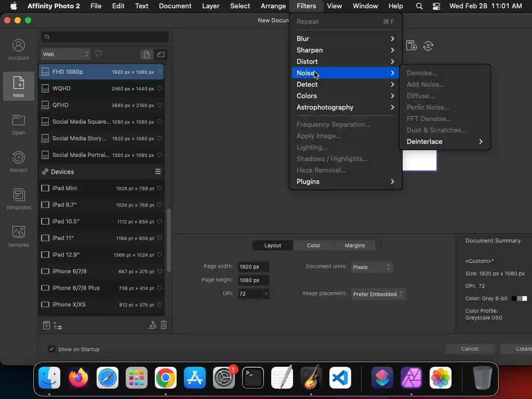The height and width of the screenshot is (399, 532).
Task: Open the Detect filters submenu
Action: pyautogui.click(x=345, y=85)
